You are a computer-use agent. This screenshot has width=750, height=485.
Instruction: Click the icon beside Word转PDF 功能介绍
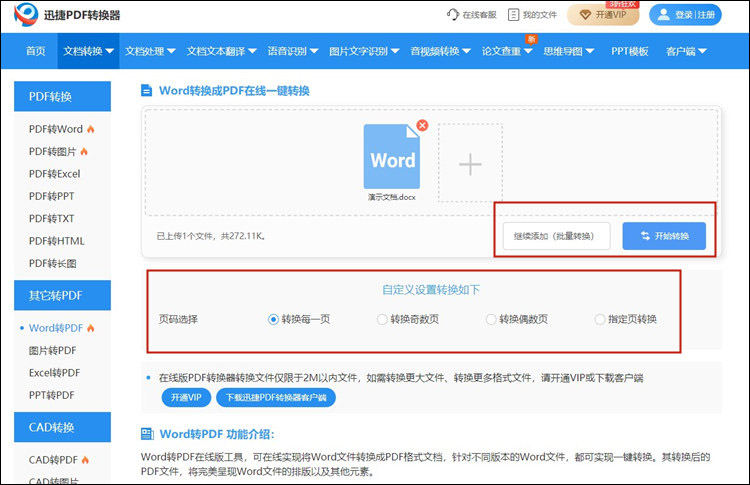(x=147, y=434)
